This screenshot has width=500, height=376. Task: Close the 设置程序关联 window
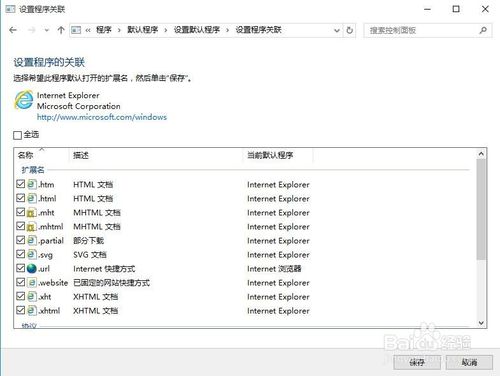pos(485,9)
